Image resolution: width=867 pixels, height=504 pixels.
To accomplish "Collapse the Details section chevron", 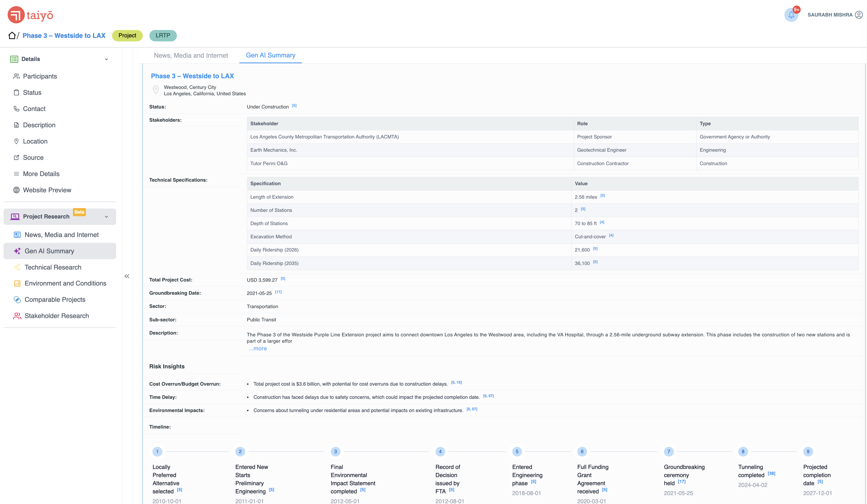I will point(106,59).
